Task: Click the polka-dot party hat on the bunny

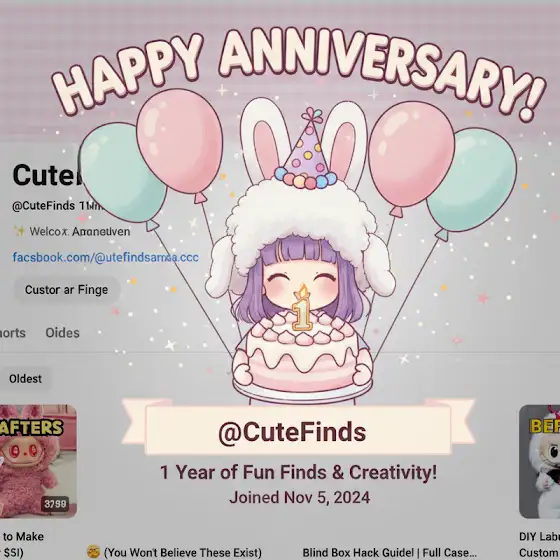Action: 306,150
